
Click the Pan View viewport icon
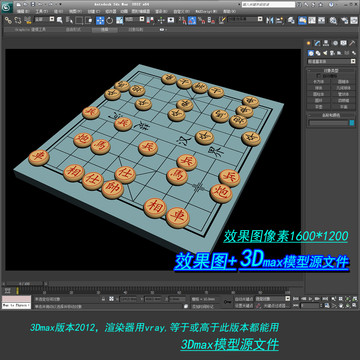pos(341,306)
